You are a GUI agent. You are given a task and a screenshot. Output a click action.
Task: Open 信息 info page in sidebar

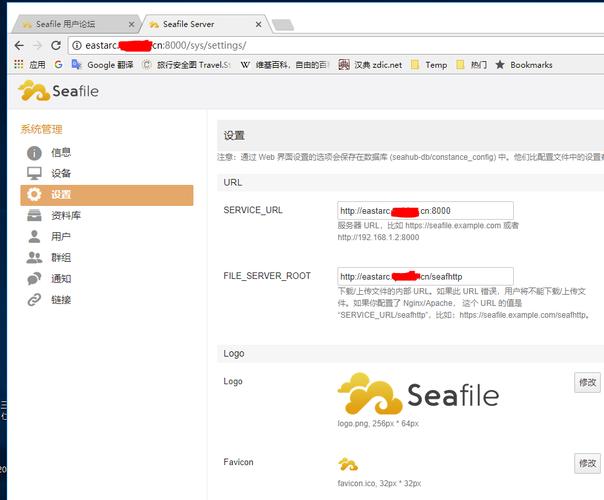pyautogui.click(x=61, y=153)
